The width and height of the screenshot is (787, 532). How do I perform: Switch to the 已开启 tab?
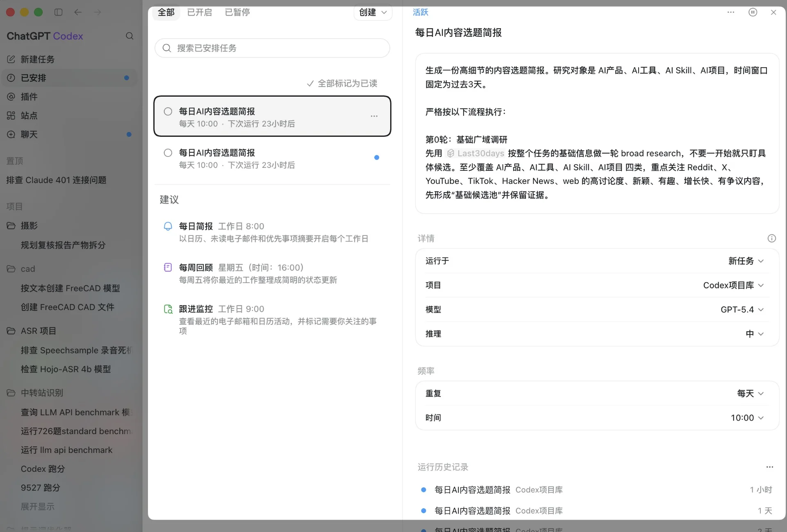click(x=200, y=12)
